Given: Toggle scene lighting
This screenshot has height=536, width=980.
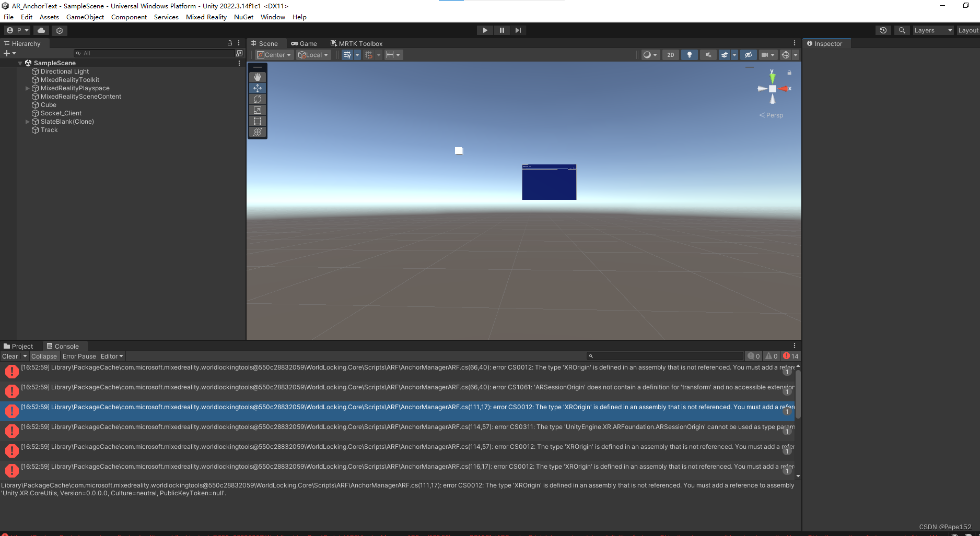Looking at the screenshot, I should [689, 54].
